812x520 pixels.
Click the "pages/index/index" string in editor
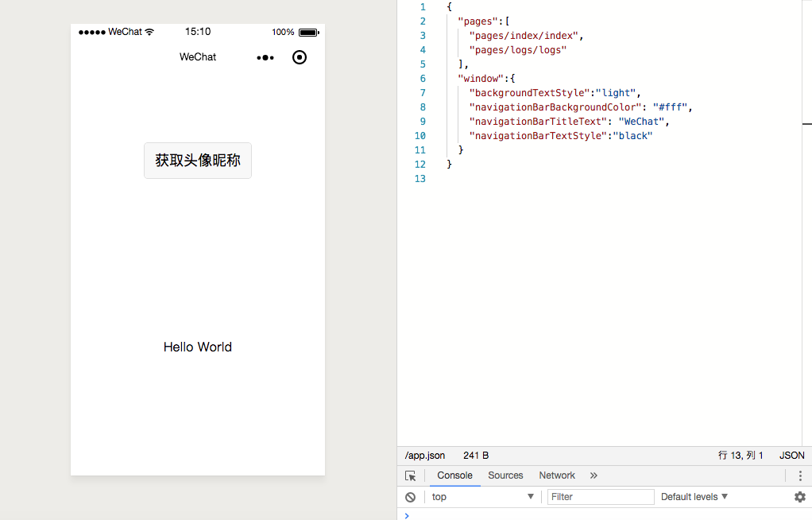coord(524,36)
